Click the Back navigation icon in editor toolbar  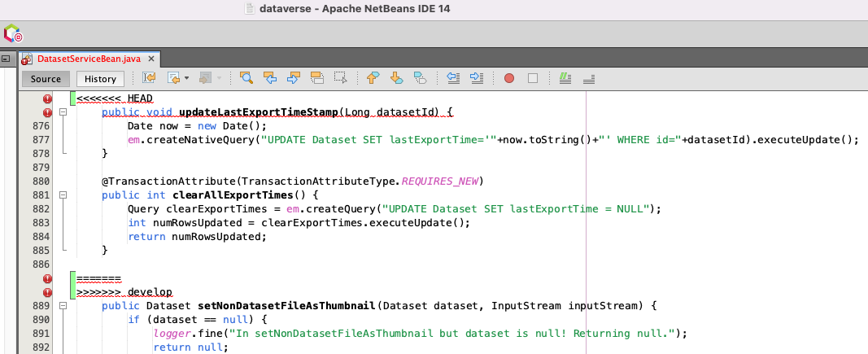tap(174, 78)
